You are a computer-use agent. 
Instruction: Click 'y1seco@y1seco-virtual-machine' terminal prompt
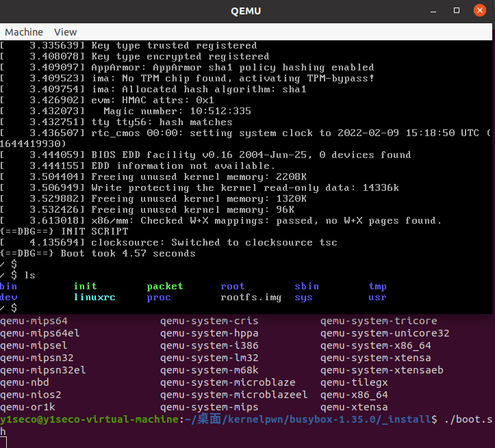click(90, 419)
